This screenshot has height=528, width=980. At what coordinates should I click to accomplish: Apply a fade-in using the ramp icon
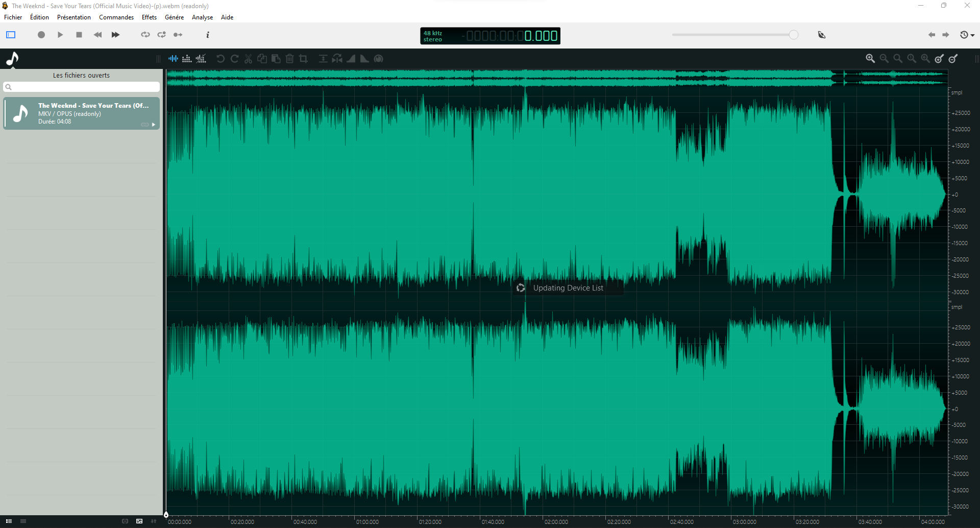351,59
